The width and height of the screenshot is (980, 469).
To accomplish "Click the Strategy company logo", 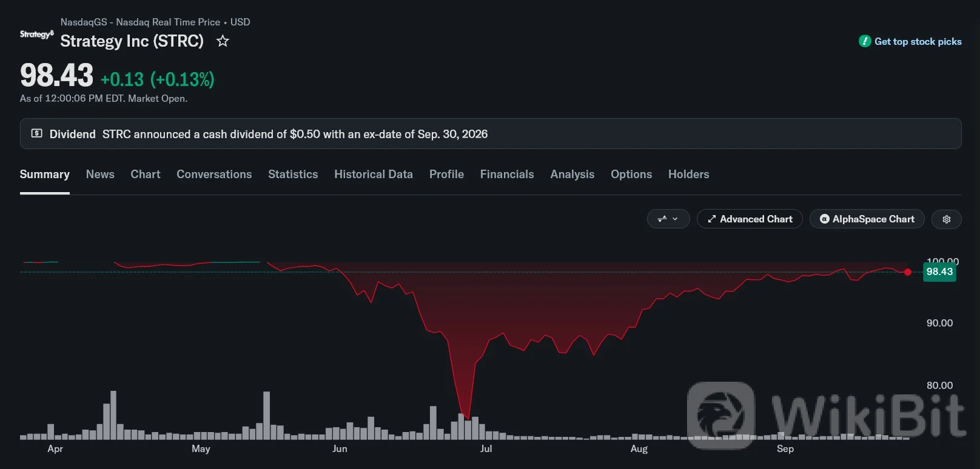I will (x=37, y=35).
